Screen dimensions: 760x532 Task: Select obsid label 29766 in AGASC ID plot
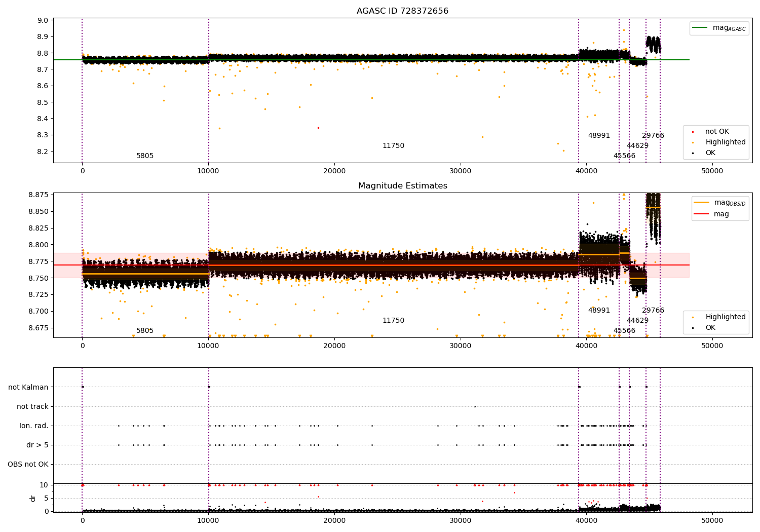(653, 136)
